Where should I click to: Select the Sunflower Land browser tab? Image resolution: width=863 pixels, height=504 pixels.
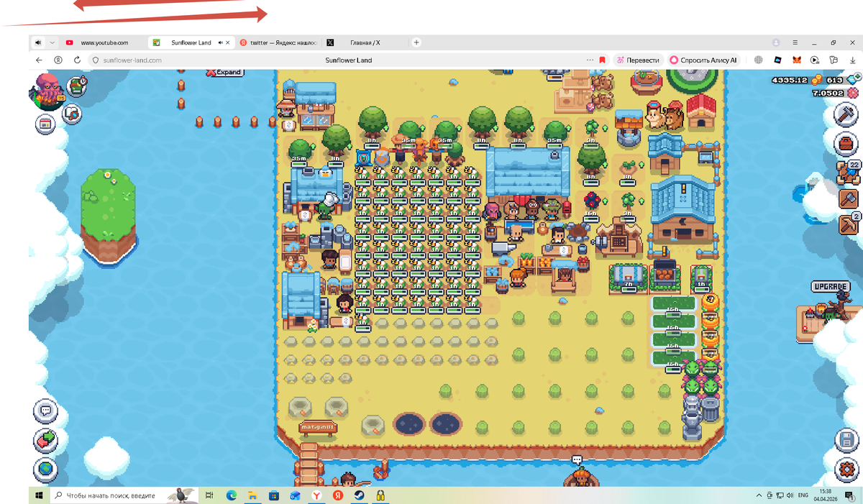click(191, 43)
